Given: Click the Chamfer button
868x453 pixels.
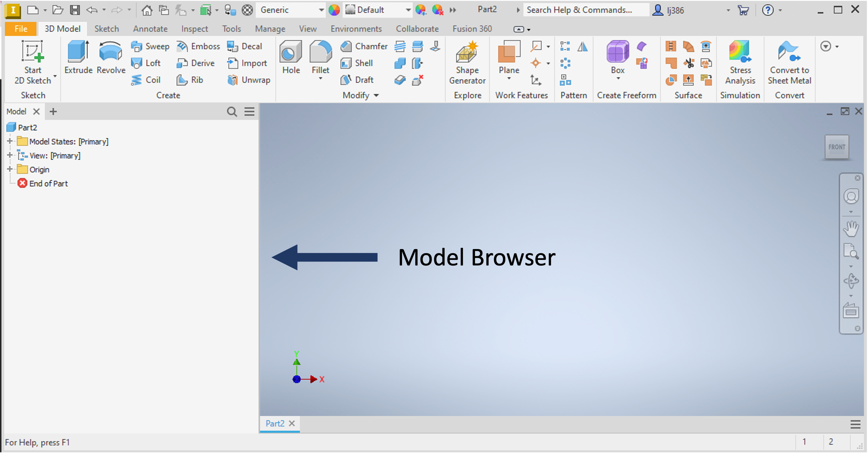Looking at the screenshot, I should 364,46.
